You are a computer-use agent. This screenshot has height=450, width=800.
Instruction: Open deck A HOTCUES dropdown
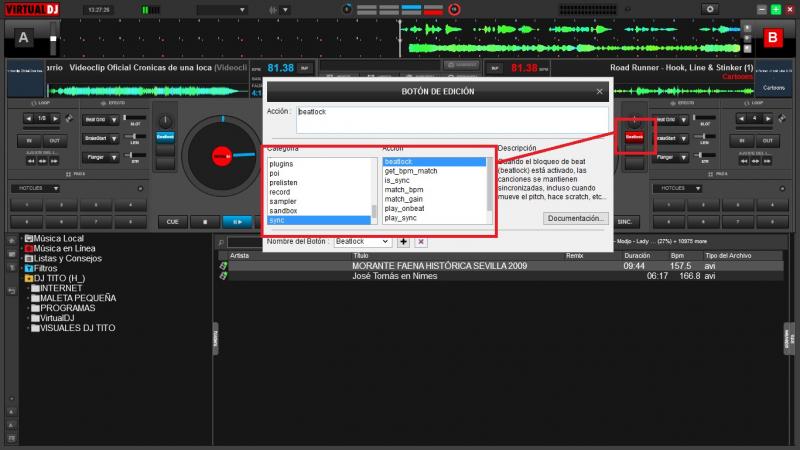[x=35, y=188]
